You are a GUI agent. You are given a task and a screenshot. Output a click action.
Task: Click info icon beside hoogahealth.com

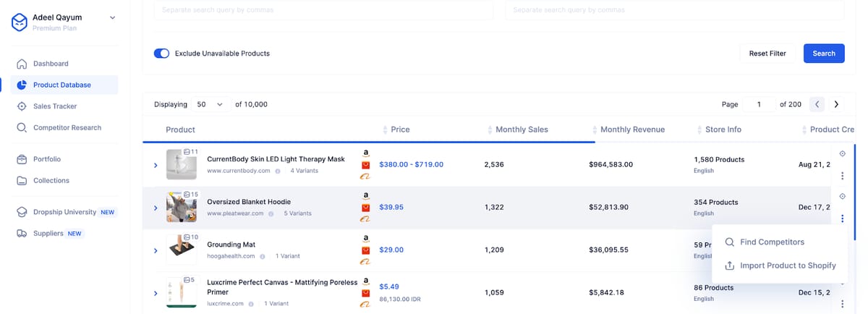click(263, 257)
